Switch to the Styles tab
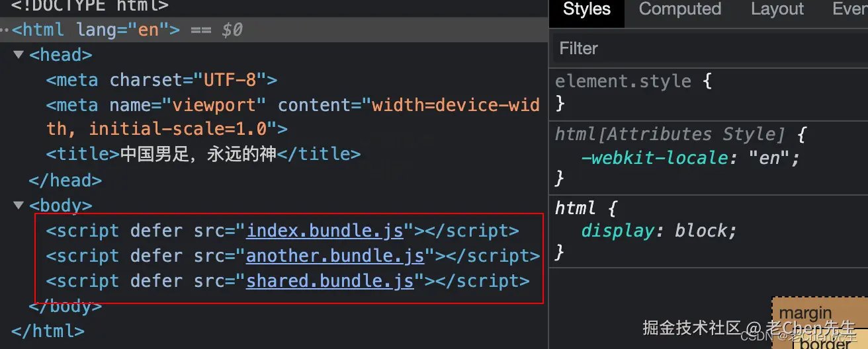This screenshot has width=868, height=349. (x=586, y=10)
